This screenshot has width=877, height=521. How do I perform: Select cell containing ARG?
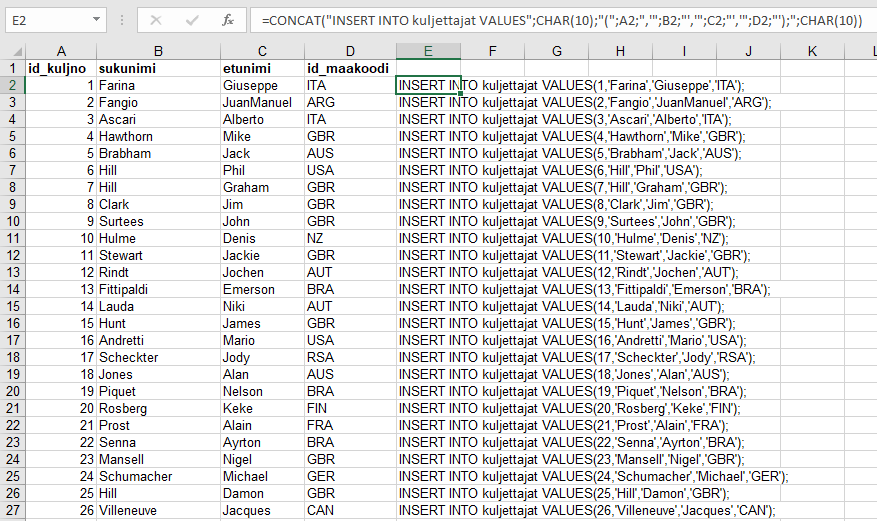tap(350, 102)
